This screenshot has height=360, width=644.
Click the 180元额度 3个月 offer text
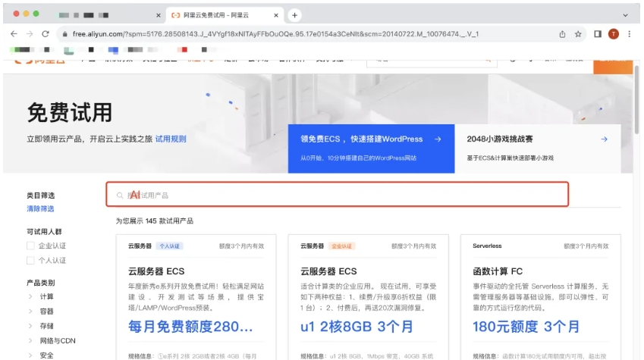(x=526, y=327)
